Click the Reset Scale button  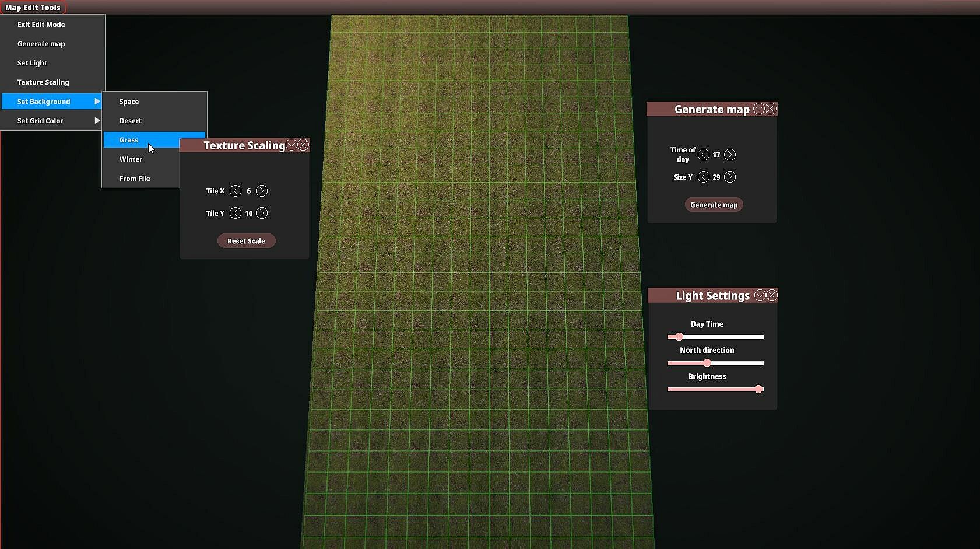[246, 241]
